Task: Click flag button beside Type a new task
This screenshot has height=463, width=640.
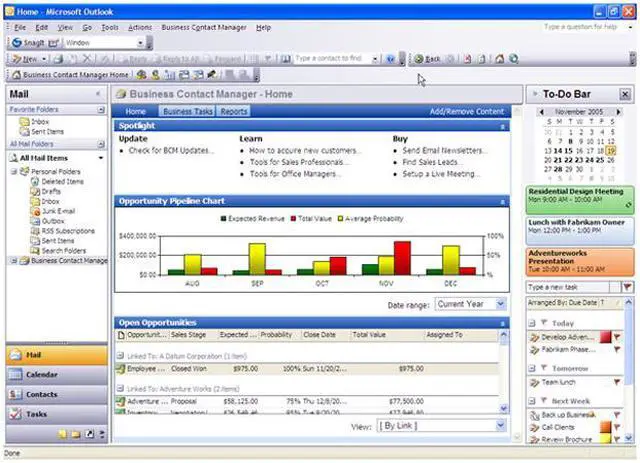Action: tap(627, 287)
